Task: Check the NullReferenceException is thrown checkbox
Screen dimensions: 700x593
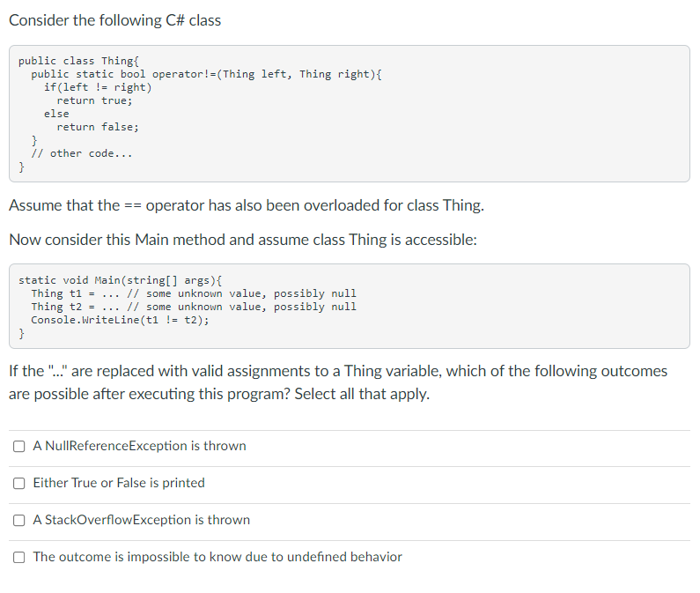Action: tap(18, 447)
